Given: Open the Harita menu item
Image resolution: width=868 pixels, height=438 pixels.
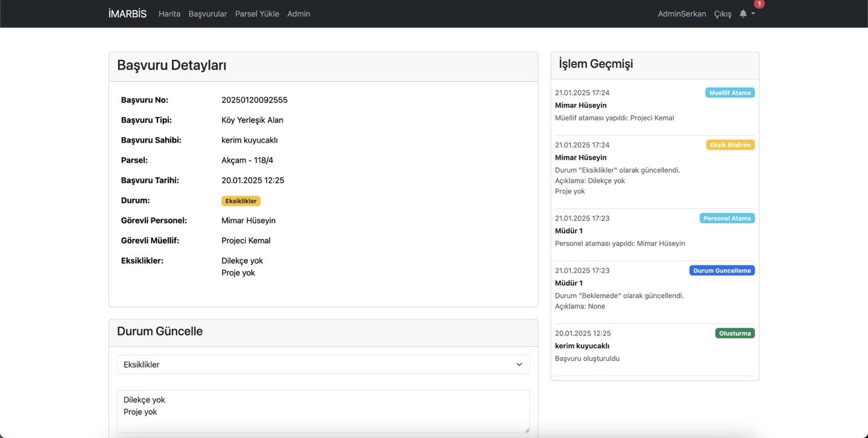Looking at the screenshot, I should 170,14.
